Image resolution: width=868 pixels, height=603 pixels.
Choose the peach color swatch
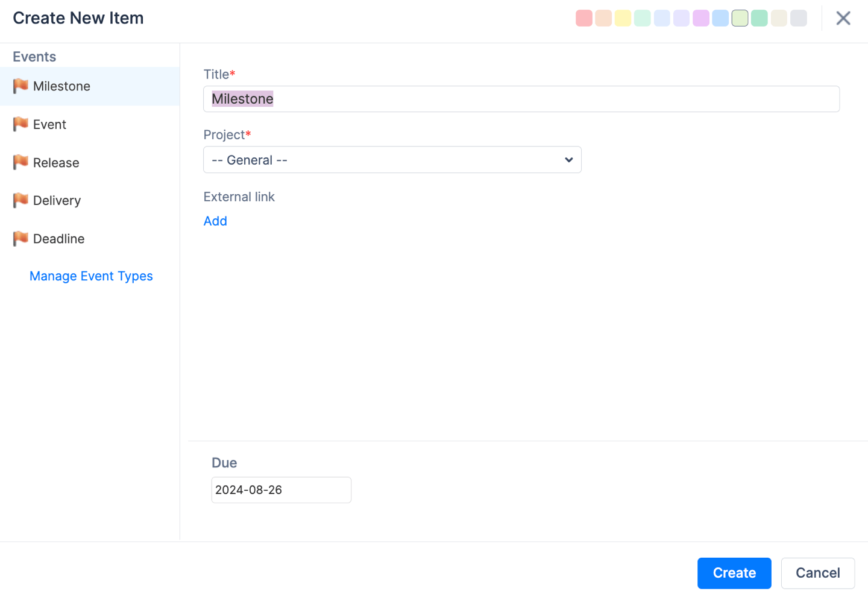[603, 18]
